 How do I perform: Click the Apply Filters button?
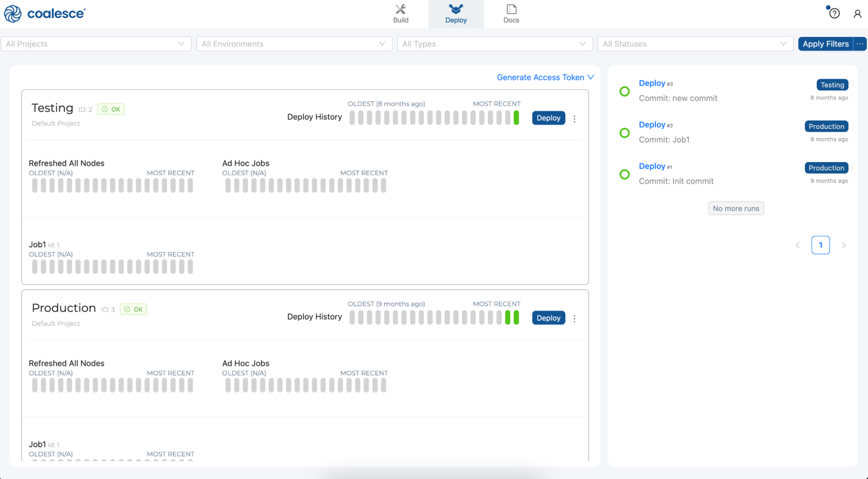pos(825,44)
